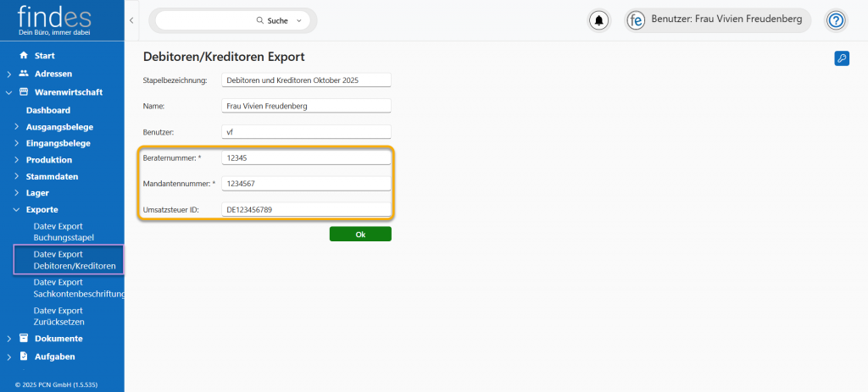Go to the Start page
This screenshot has width=868, height=392.
point(44,55)
